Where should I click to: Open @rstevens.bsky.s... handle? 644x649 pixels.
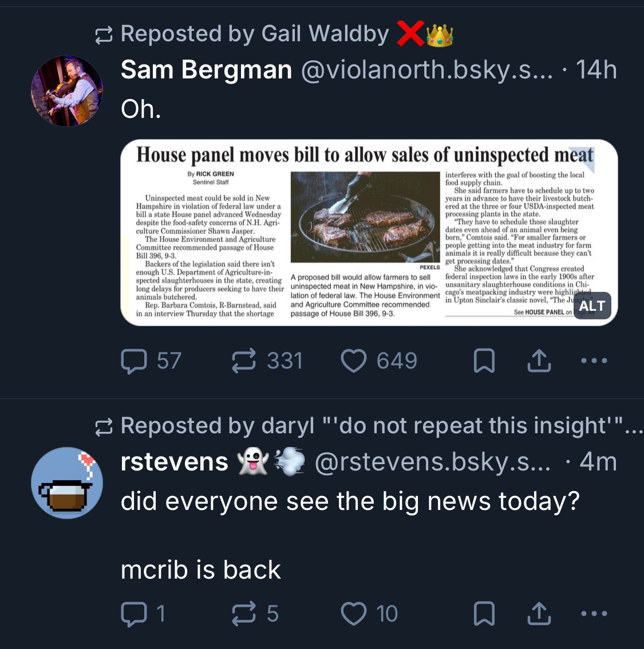point(433,462)
